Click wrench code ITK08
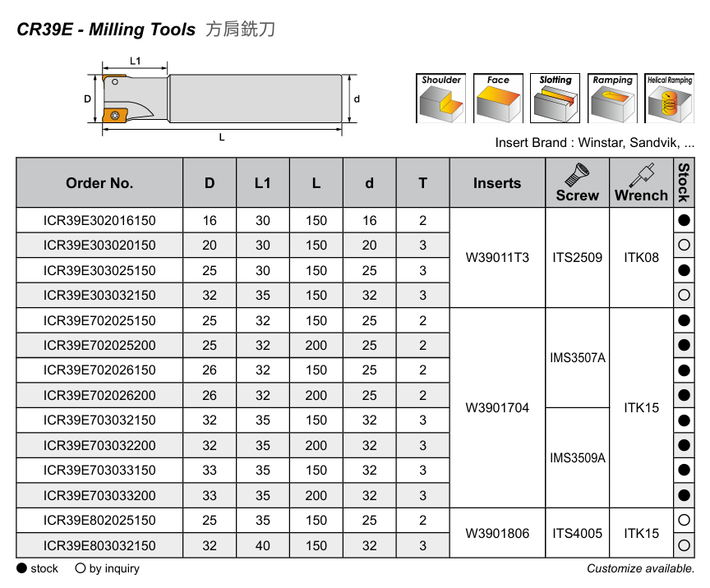 pyautogui.click(x=641, y=258)
